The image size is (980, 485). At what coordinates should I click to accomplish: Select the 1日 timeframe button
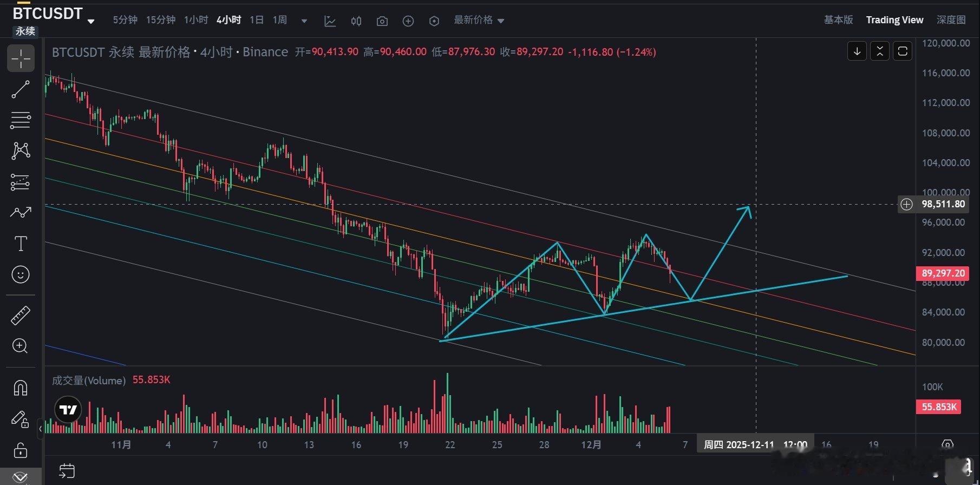(257, 20)
